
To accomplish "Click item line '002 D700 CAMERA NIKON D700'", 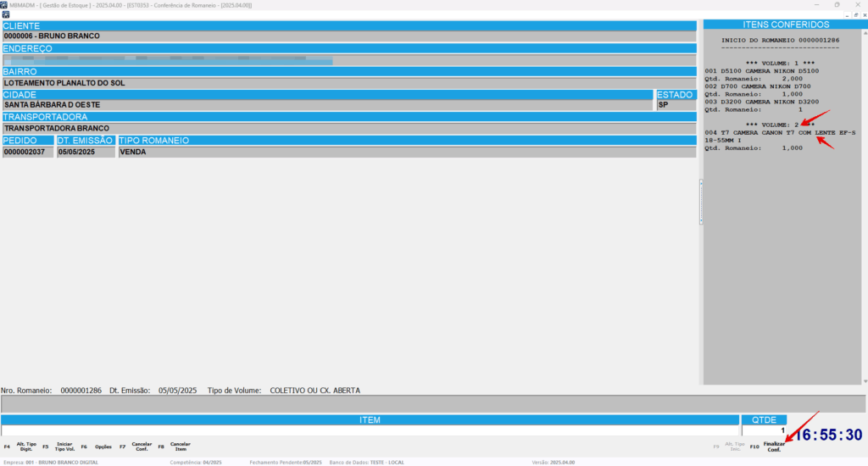I will (758, 86).
